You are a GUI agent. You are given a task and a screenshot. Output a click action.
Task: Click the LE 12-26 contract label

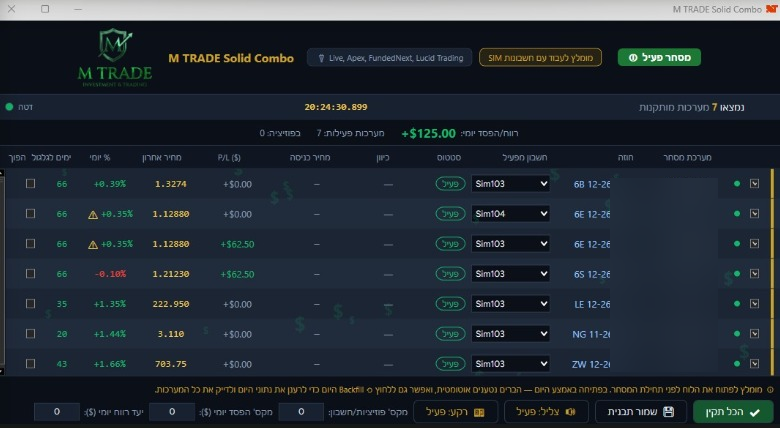(592, 304)
